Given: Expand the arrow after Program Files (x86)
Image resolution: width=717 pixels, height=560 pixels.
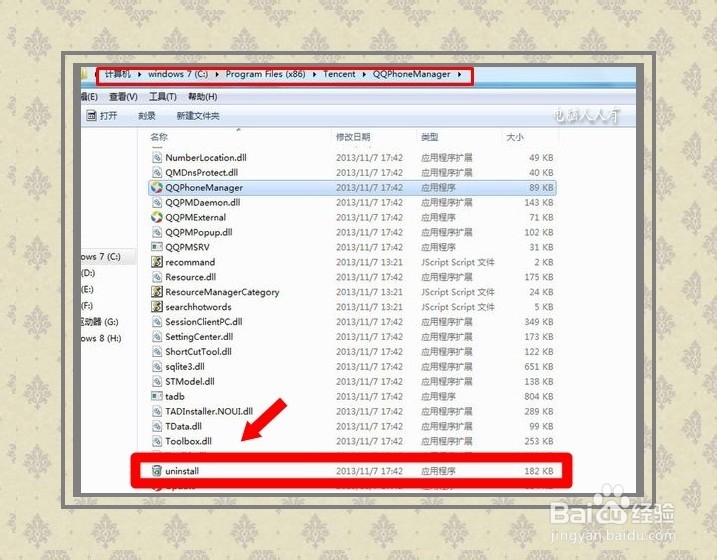Looking at the screenshot, I should pos(315,75).
